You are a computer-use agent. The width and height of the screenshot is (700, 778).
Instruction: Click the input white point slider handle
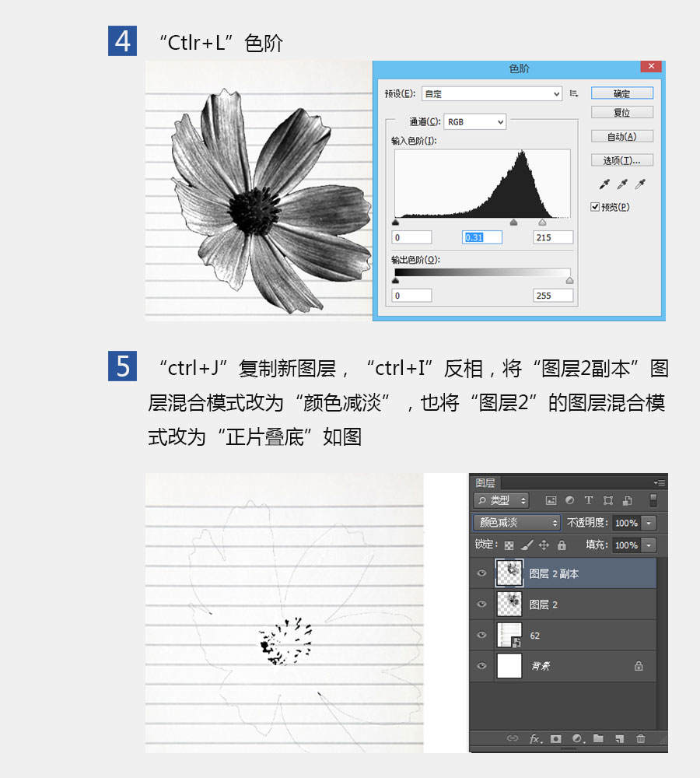pos(542,223)
